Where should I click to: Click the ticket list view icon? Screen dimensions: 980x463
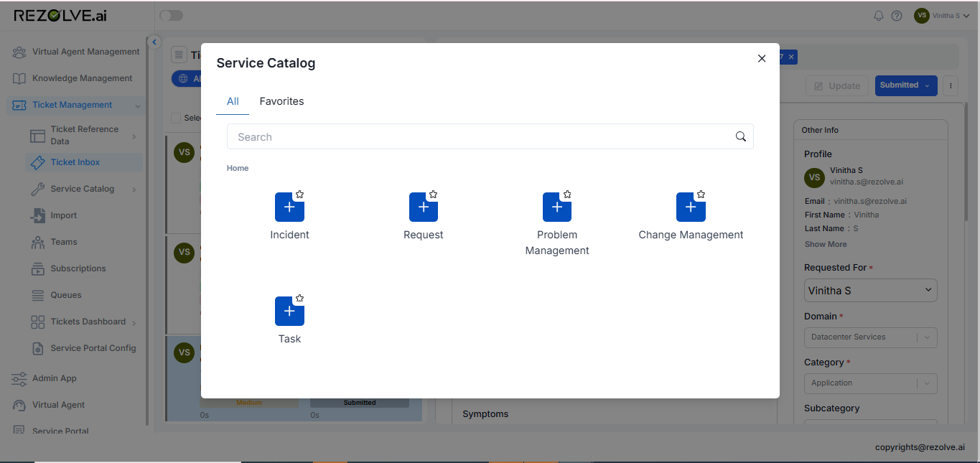[x=179, y=55]
